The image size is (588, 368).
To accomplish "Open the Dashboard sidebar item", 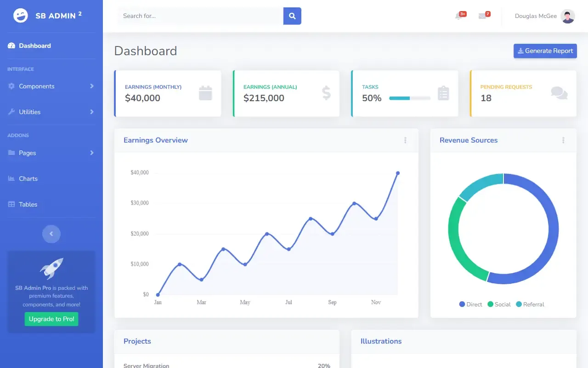I will pyautogui.click(x=51, y=46).
